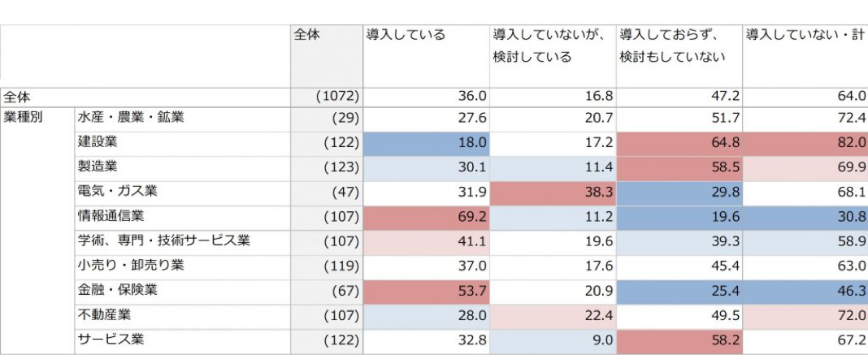Image resolution: width=868 pixels, height=355 pixels.
Task: Click the 金融・保険業 row label
Action: pos(117,291)
